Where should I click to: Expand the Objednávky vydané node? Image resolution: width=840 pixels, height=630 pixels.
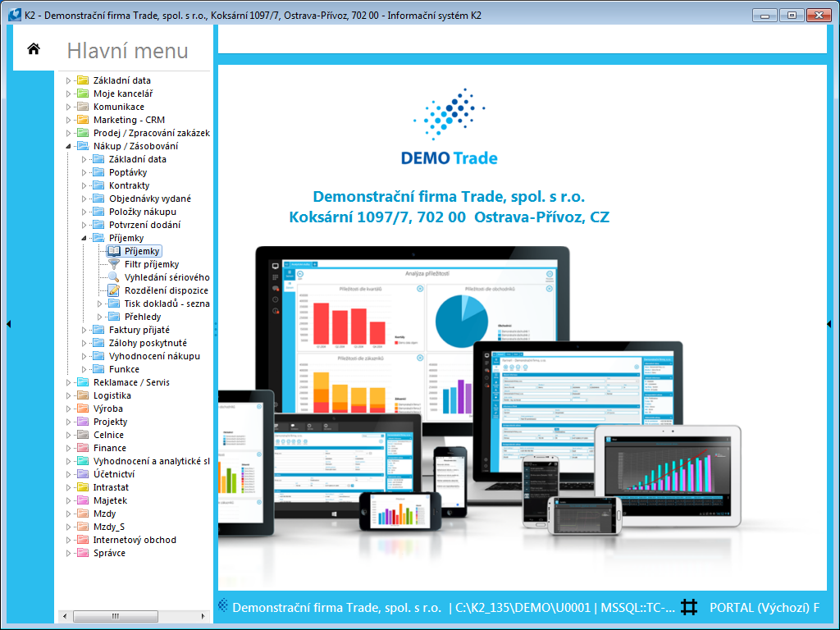pos(84,199)
